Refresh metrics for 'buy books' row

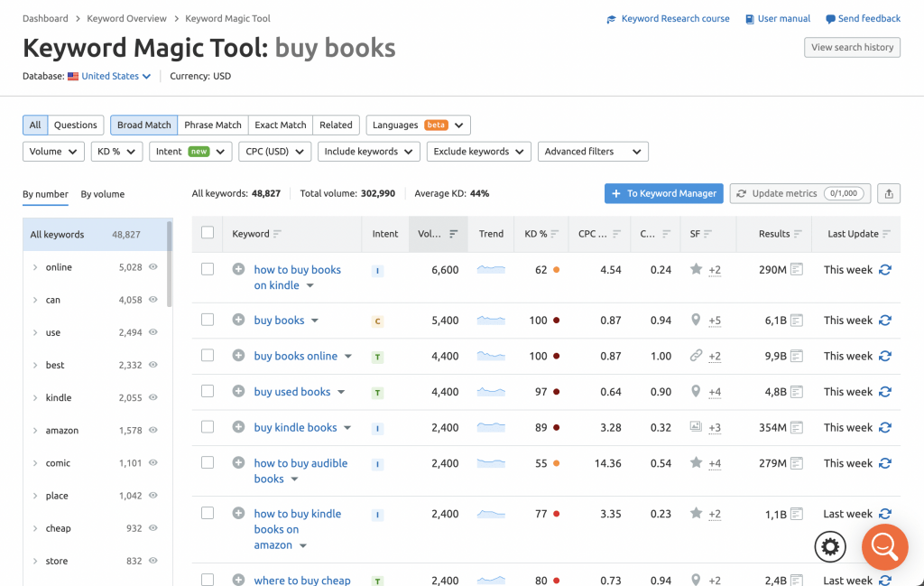885,321
